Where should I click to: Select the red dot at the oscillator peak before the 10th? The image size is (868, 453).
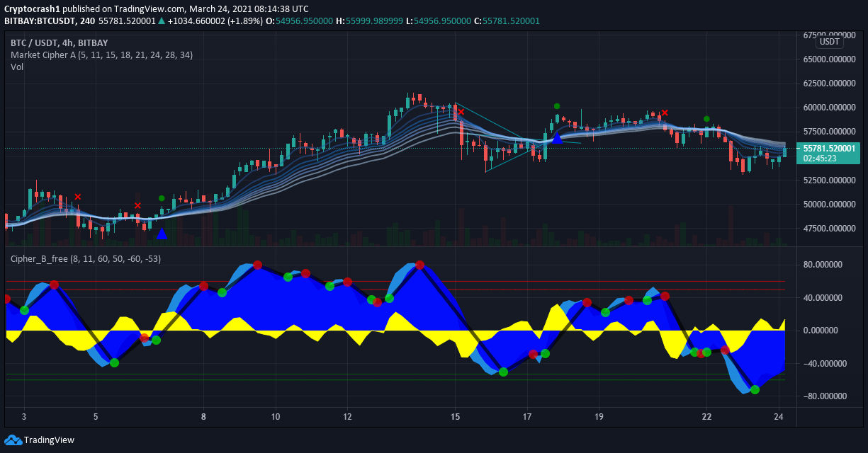(258, 265)
